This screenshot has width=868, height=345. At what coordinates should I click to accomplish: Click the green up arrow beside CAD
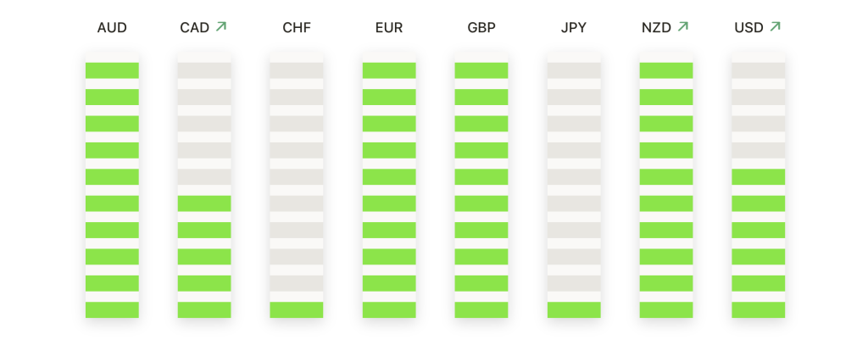[221, 26]
